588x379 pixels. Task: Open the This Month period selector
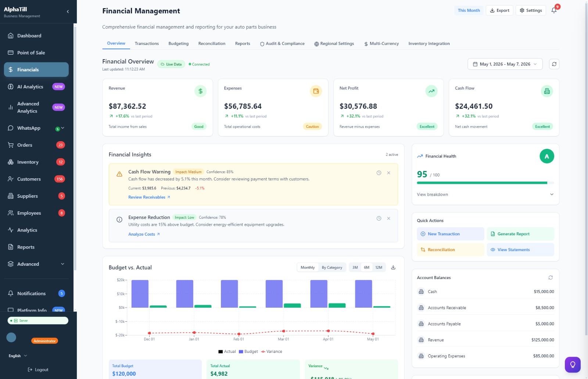tap(469, 10)
